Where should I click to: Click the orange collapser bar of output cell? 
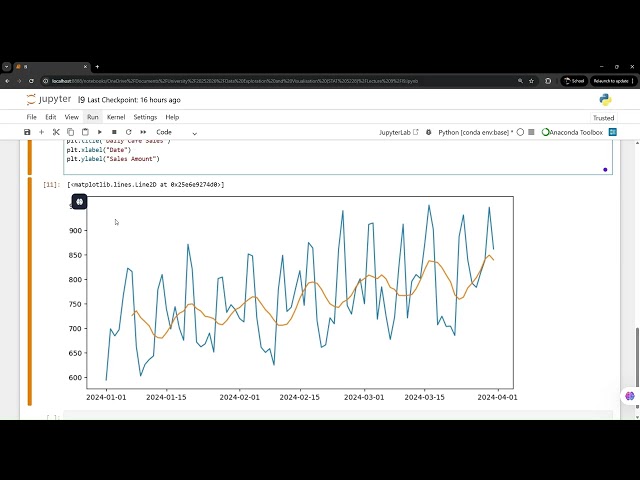coord(29,291)
